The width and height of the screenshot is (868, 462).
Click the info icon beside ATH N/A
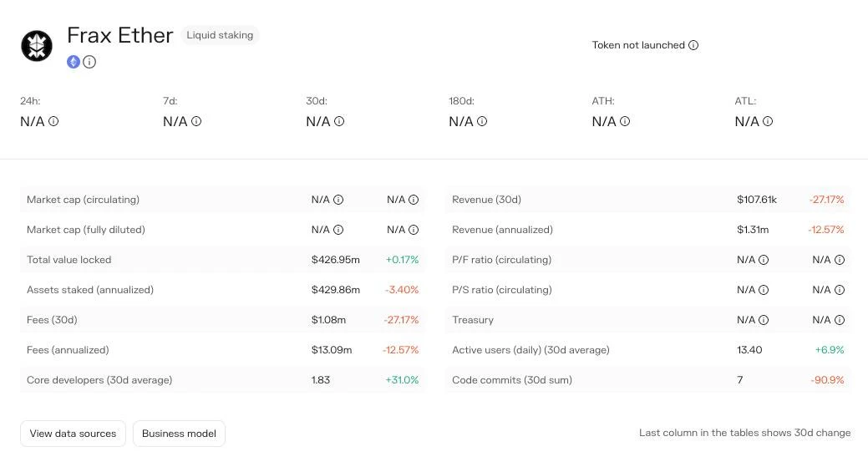point(625,121)
